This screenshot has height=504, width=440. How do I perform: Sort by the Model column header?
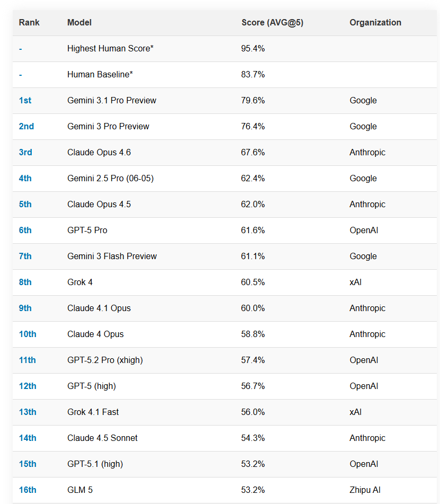click(80, 23)
